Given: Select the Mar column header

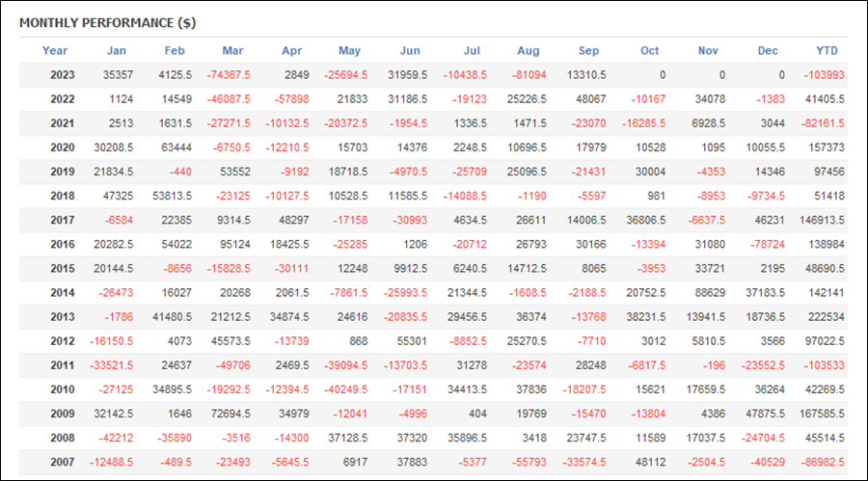Looking at the screenshot, I should click(232, 51).
